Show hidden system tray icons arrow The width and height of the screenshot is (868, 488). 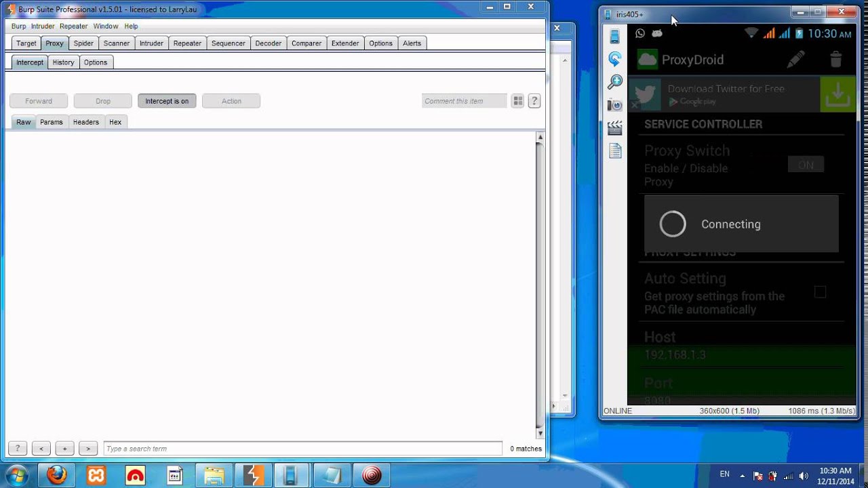pyautogui.click(x=742, y=476)
